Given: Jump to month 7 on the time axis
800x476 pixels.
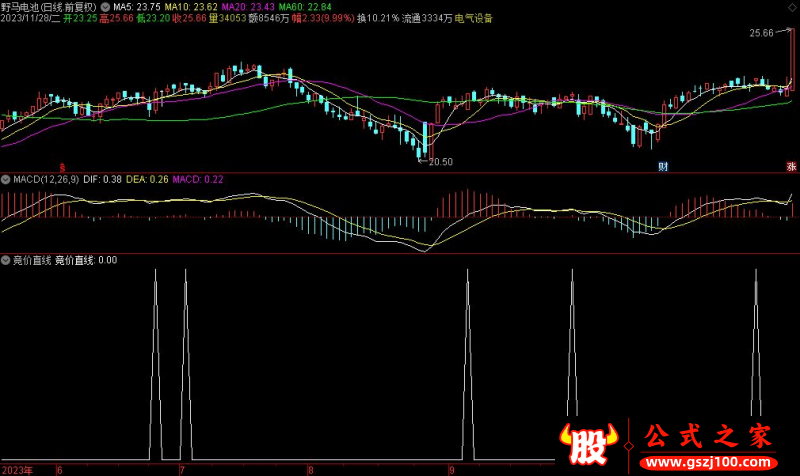Looking at the screenshot, I should click(x=182, y=470).
